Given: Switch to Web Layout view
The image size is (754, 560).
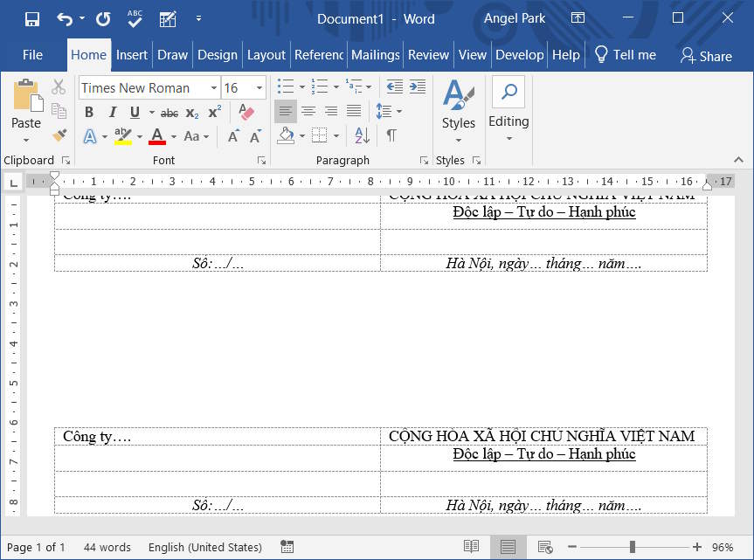Looking at the screenshot, I should click(x=544, y=546).
